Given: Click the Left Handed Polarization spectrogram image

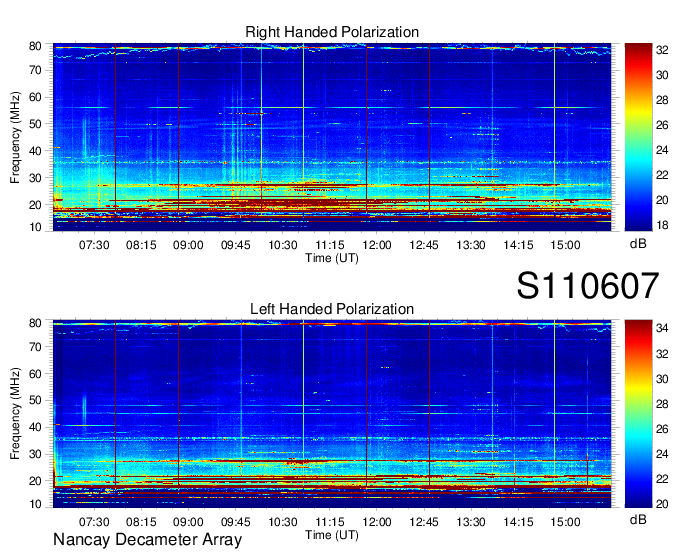Looking at the screenshot, I should point(332,414).
